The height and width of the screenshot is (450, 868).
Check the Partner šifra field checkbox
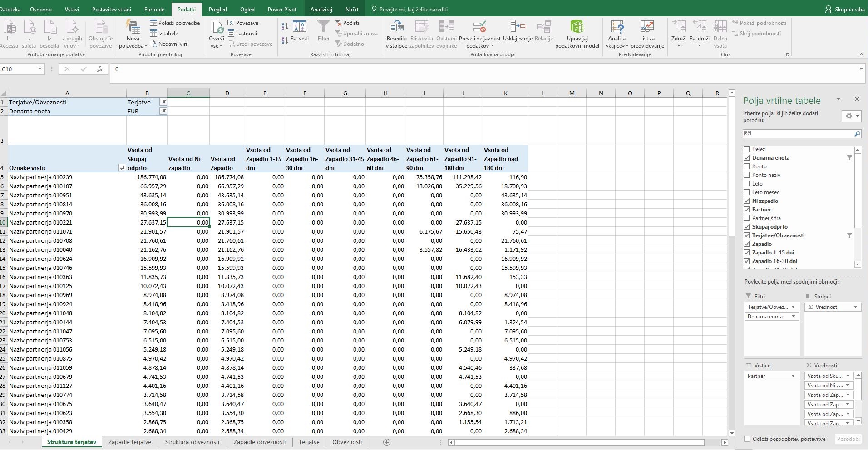[x=746, y=218]
